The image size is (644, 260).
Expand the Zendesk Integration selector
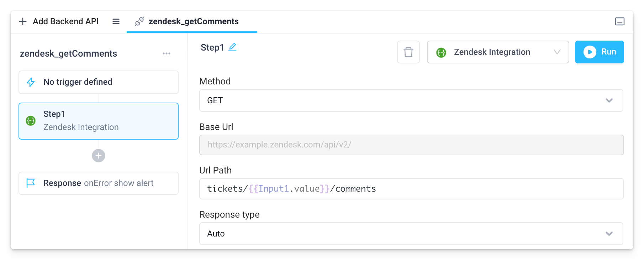tap(557, 52)
